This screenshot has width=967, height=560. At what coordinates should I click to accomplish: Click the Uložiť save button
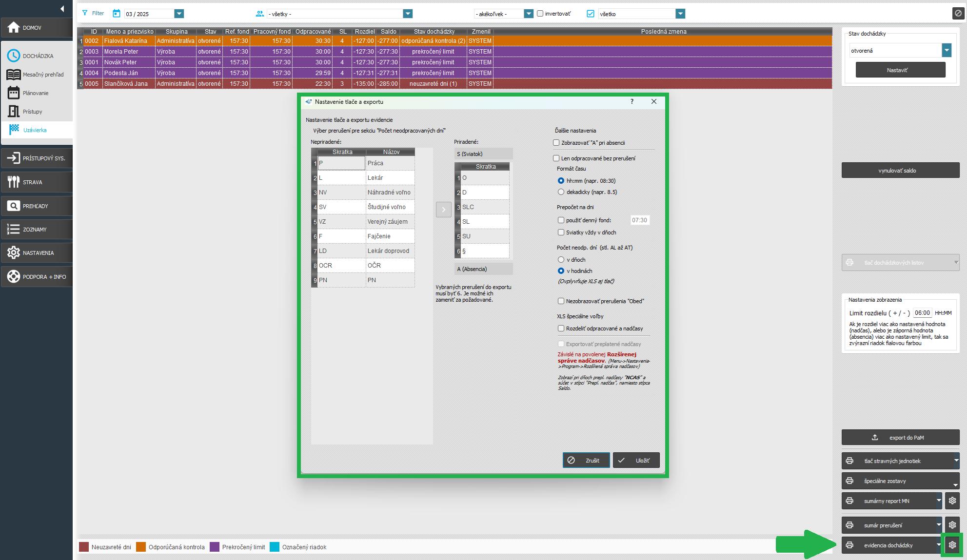(636, 460)
